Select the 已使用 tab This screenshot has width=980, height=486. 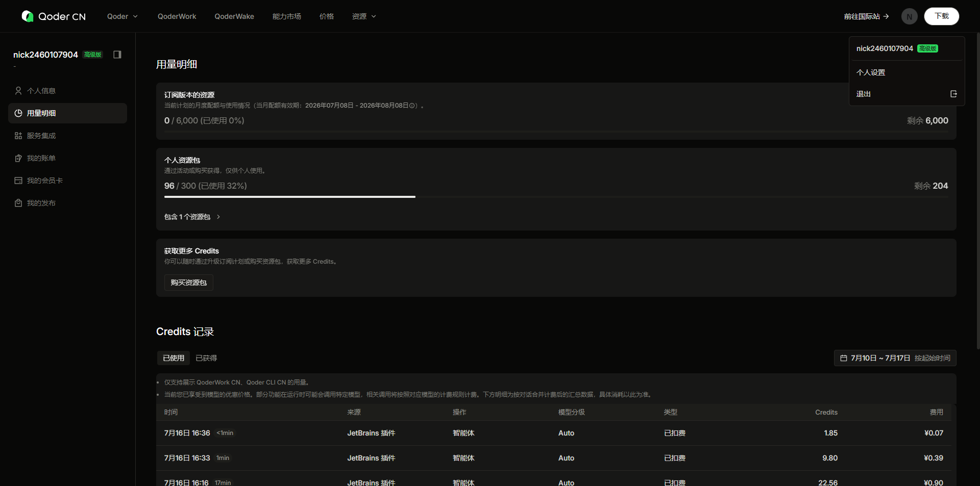(174, 358)
